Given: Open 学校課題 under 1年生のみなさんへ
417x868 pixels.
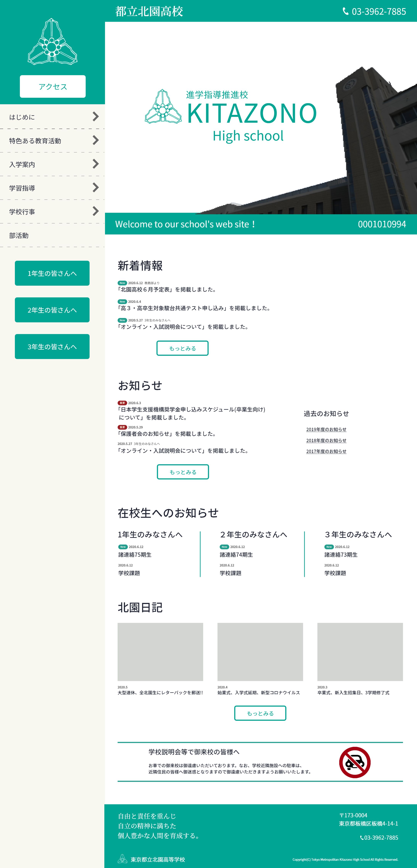Looking at the screenshot, I should [x=129, y=573].
